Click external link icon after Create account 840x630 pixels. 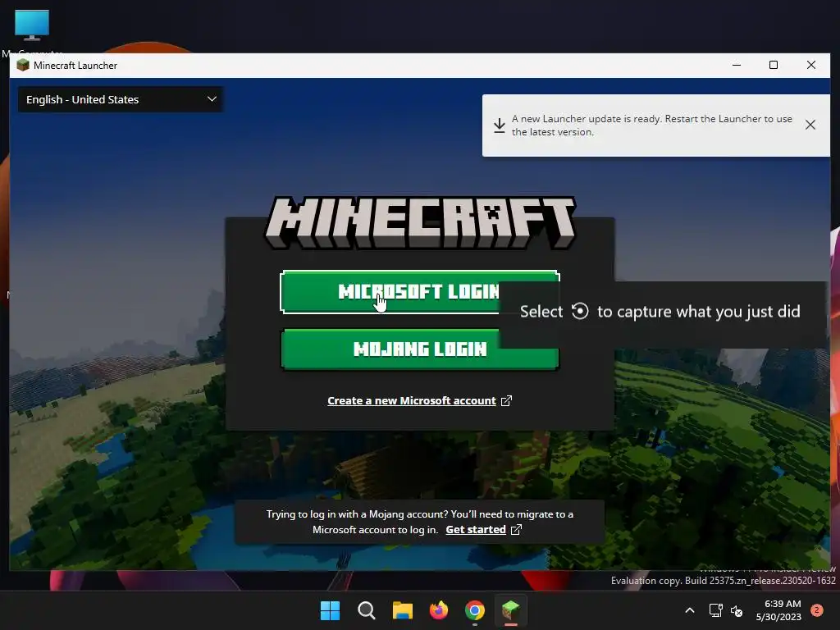pos(506,400)
